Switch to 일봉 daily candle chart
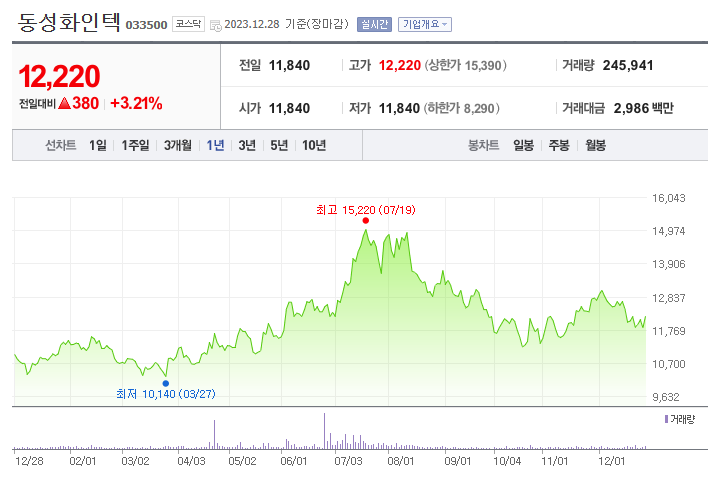The height and width of the screenshot is (490, 708). click(x=523, y=145)
